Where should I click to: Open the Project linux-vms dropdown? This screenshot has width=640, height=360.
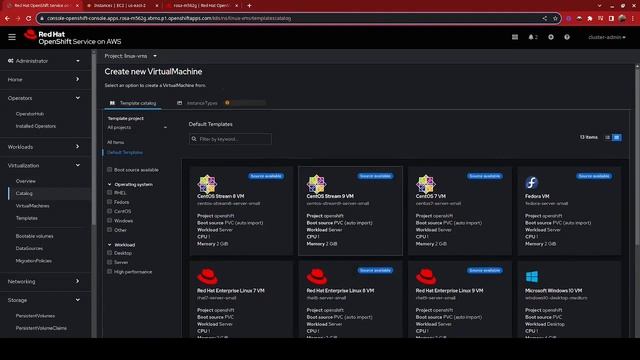131,56
